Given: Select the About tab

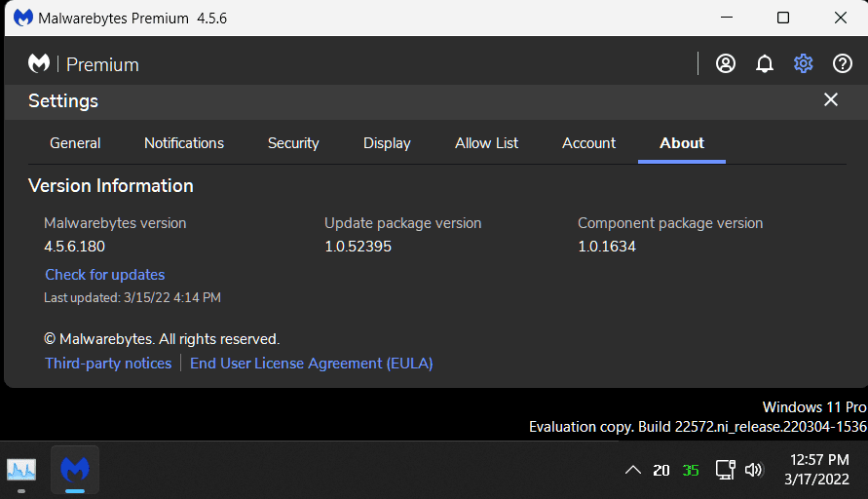Looking at the screenshot, I should 682,143.
